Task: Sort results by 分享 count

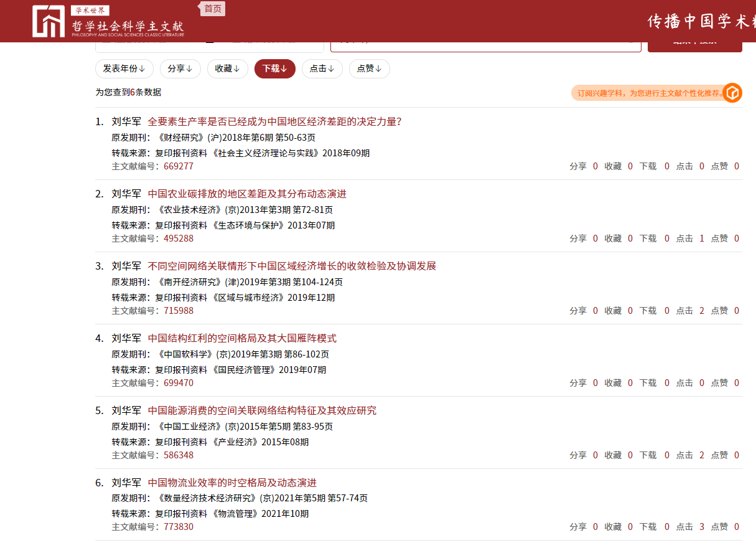Action: tap(180, 68)
